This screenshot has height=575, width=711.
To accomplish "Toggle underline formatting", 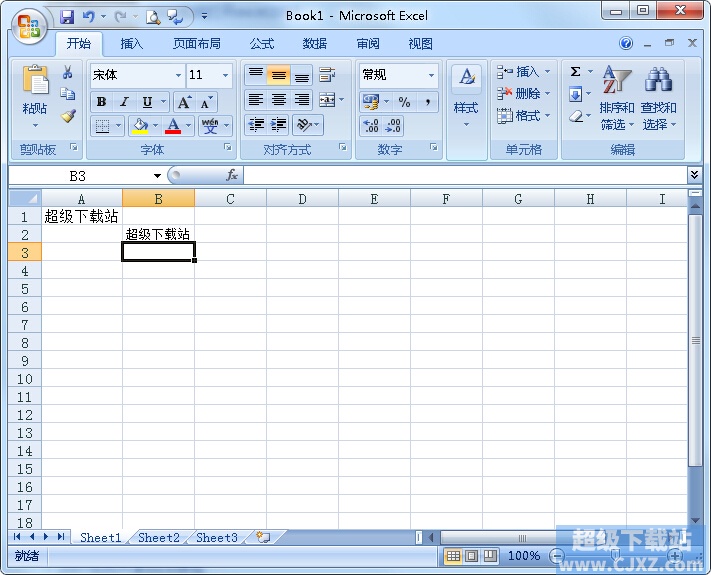I will pyautogui.click(x=147, y=102).
